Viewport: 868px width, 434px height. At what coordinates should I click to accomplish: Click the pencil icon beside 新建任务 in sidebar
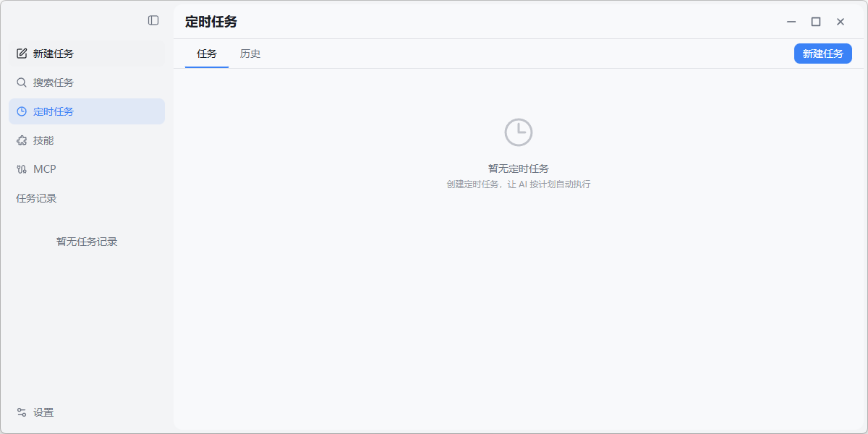point(22,54)
